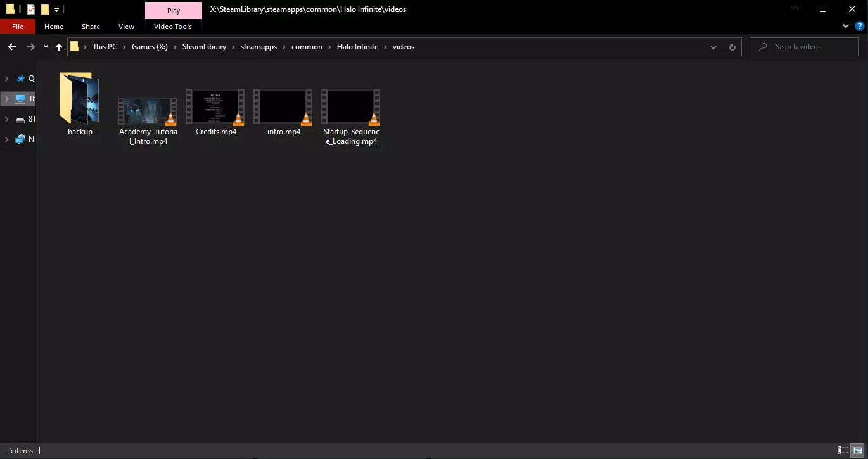This screenshot has height=459, width=868.
Task: Expand the Quick access tree node
Action: click(x=6, y=79)
